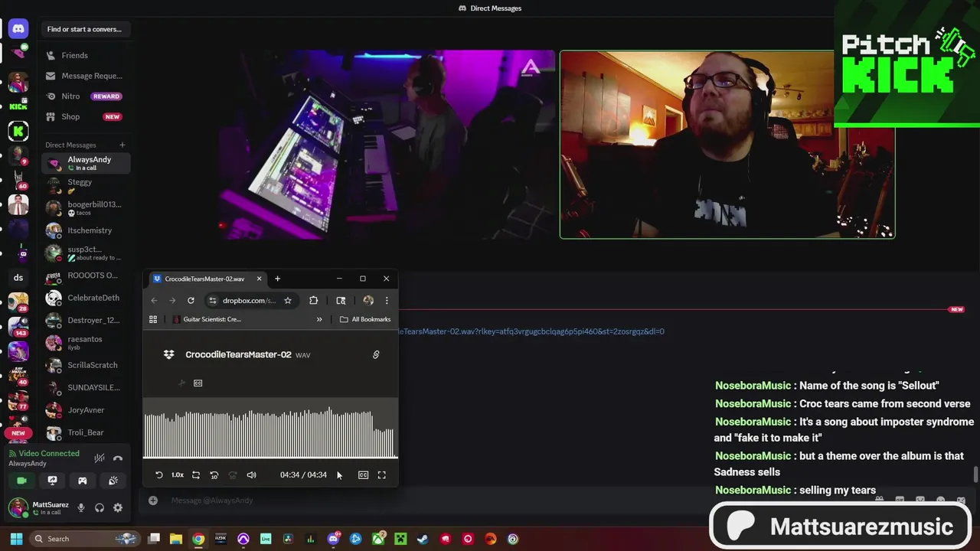Image resolution: width=980 pixels, height=551 pixels.
Task: Toggle noise suppression in the voice panel
Action: tap(99, 458)
